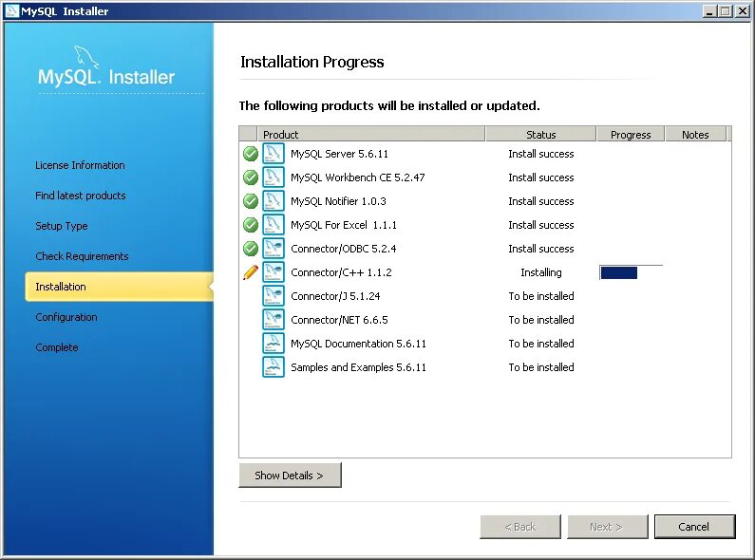This screenshot has height=560, width=755.
Task: Select the Connector/NET 6.6.5 text
Action: [x=339, y=320]
